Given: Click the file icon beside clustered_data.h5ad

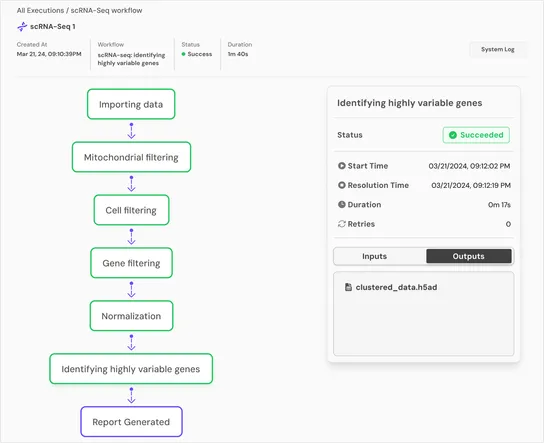Looking at the screenshot, I should tap(348, 287).
